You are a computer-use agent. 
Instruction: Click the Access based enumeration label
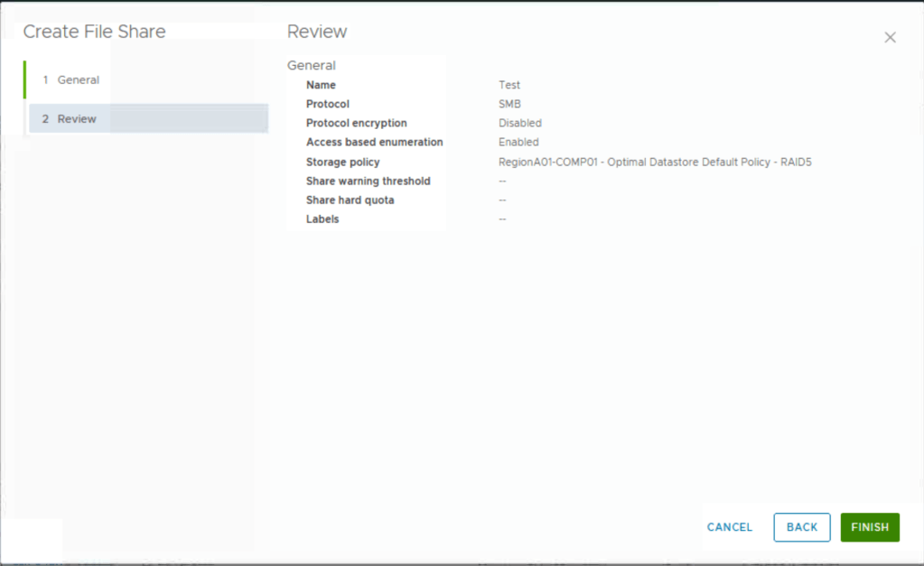coord(374,143)
